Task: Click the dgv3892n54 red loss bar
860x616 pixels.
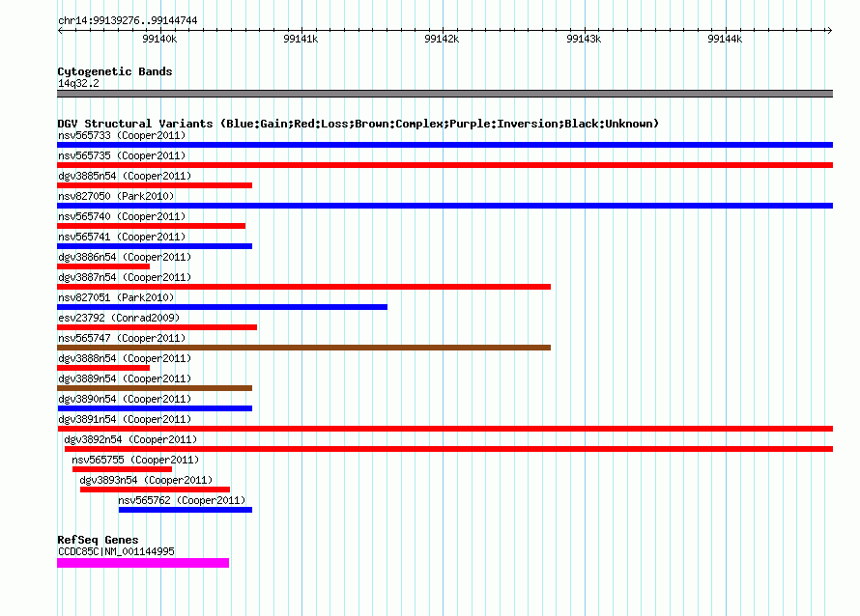Action: (448, 449)
